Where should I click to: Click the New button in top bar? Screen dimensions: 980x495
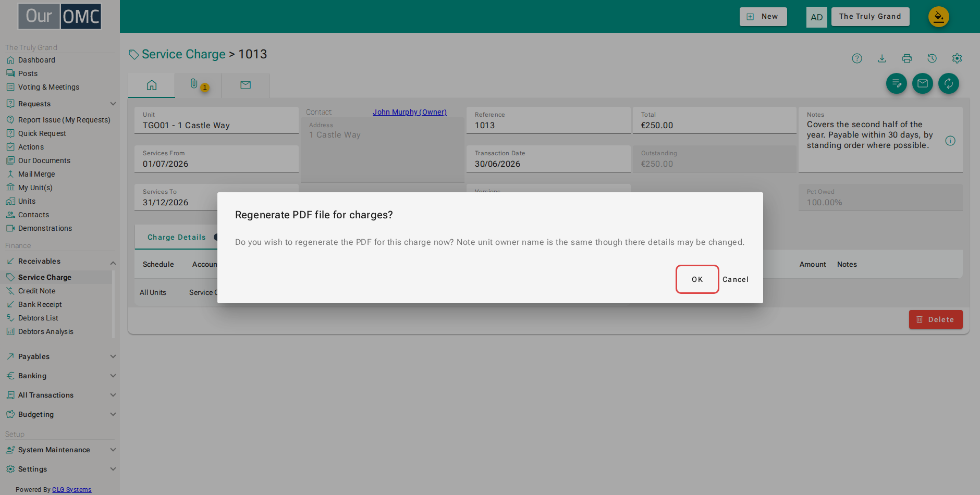coord(763,17)
